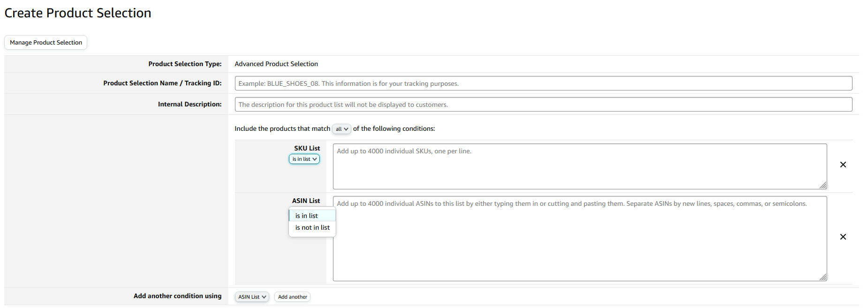Click the 'Create Product Selection' page heading
Screen dimensions: 868x308
point(78,13)
